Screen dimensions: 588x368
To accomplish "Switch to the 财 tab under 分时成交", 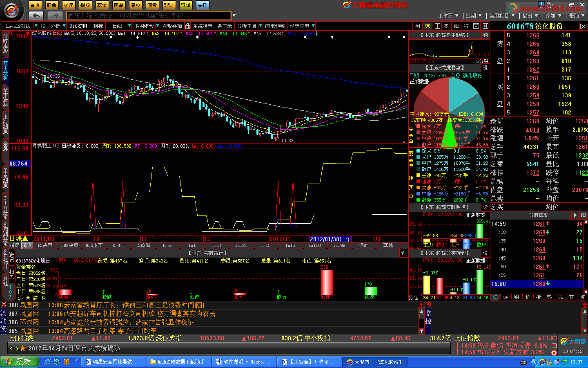I will (x=517, y=297).
